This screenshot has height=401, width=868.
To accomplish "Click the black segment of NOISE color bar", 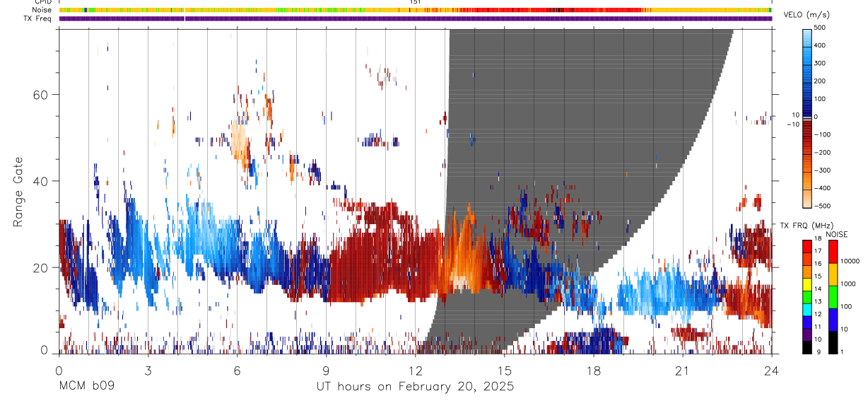I will click(833, 342).
